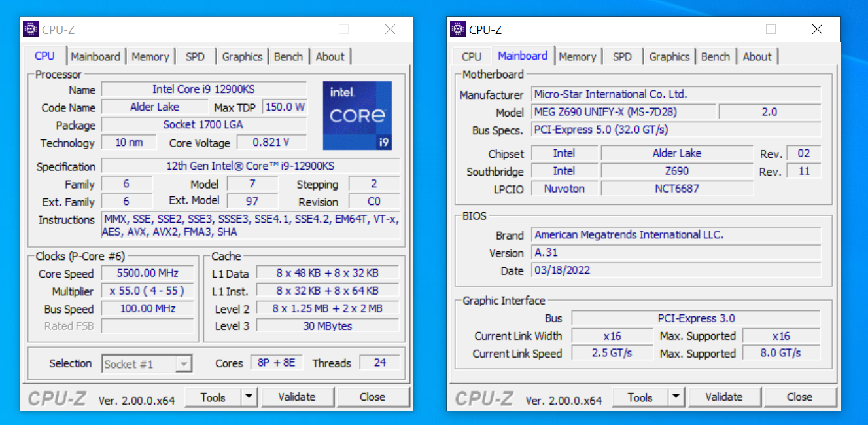Open the Tools dropdown arrow in the left window

[x=249, y=397]
